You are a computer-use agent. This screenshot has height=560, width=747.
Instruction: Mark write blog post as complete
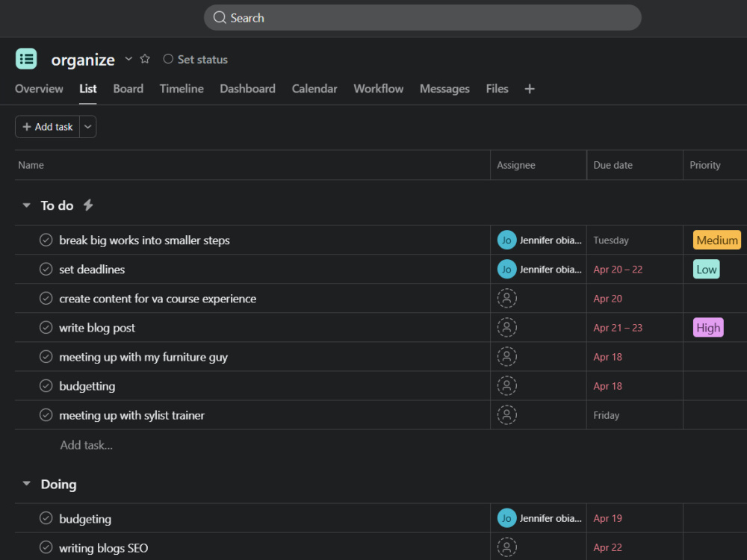click(x=46, y=328)
